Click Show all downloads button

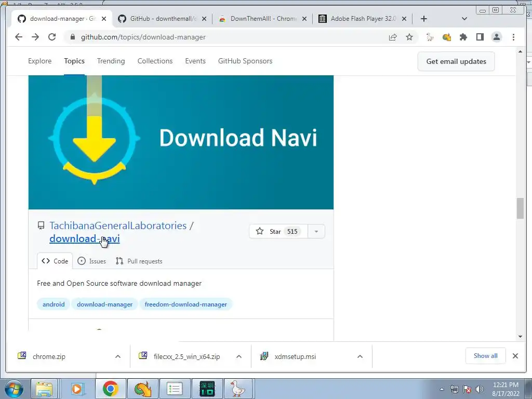(x=486, y=356)
